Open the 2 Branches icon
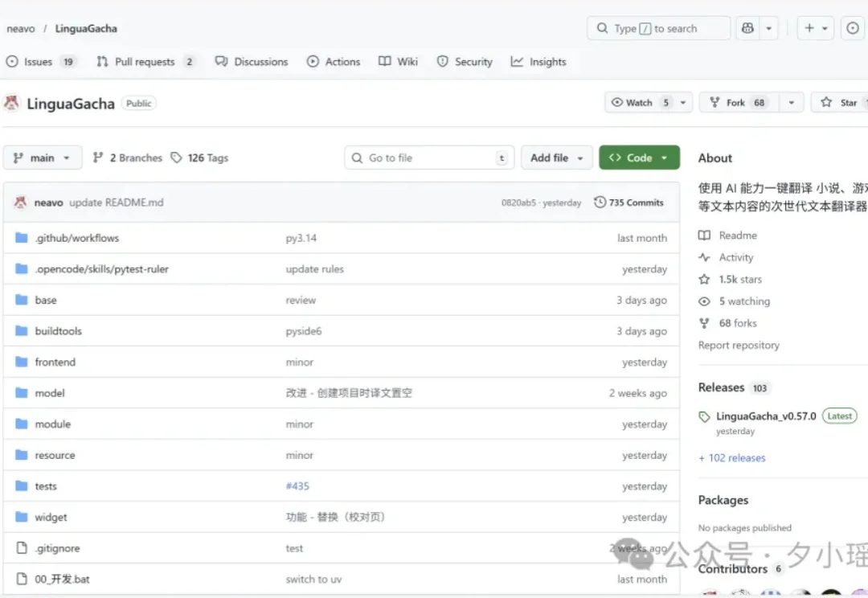Image resolution: width=868 pixels, height=598 pixels. pos(98,158)
